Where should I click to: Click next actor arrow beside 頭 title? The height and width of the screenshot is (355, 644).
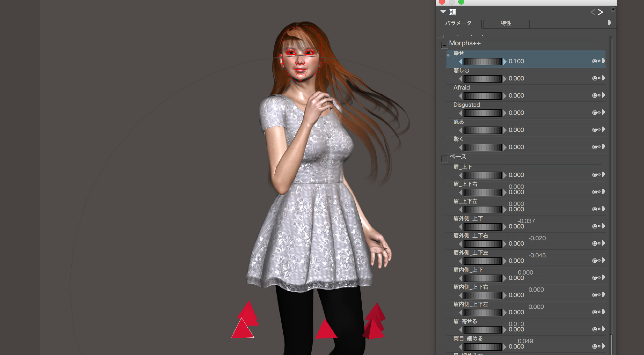point(601,12)
